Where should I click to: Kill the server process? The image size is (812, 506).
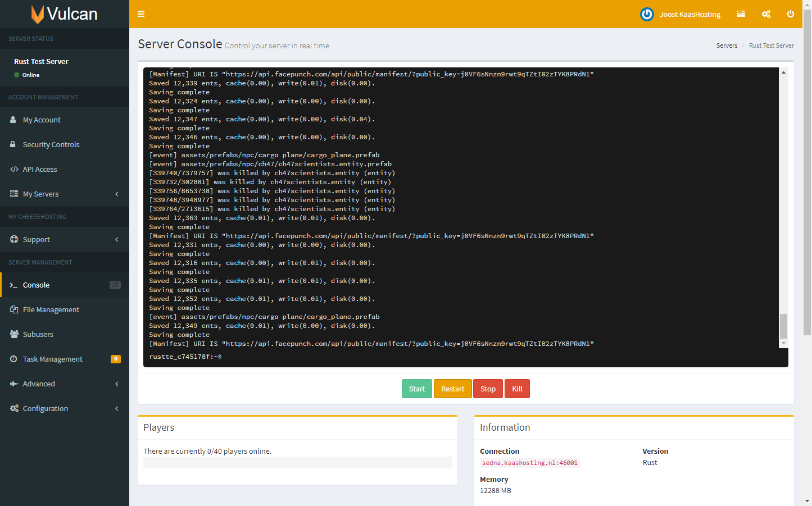pos(517,389)
